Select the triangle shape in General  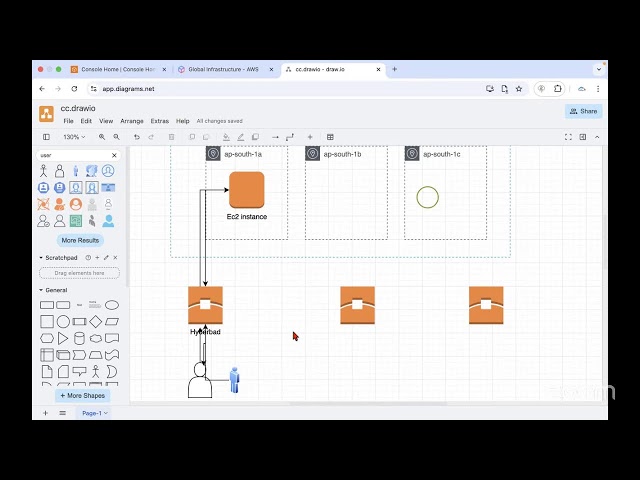63,338
